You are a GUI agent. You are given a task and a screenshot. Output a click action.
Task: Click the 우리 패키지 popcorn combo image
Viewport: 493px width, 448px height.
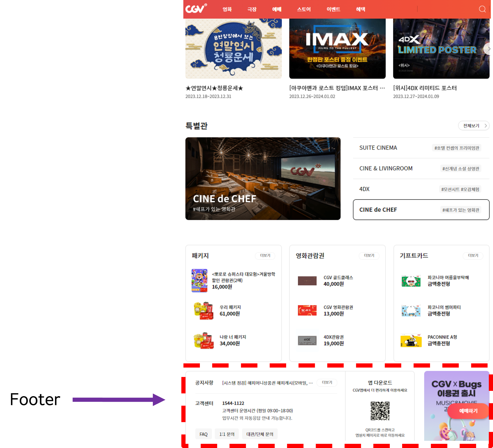[x=203, y=310]
